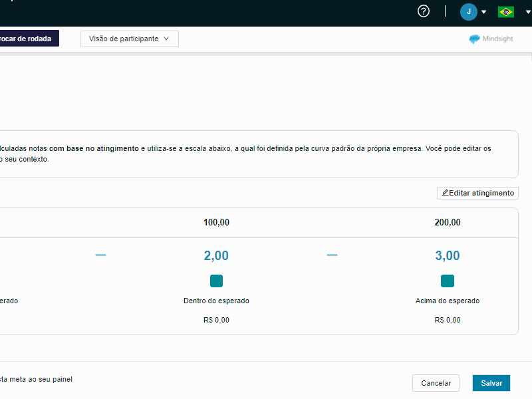Select the 100,00 attainment value
The width and height of the screenshot is (532, 399).
[216, 223]
